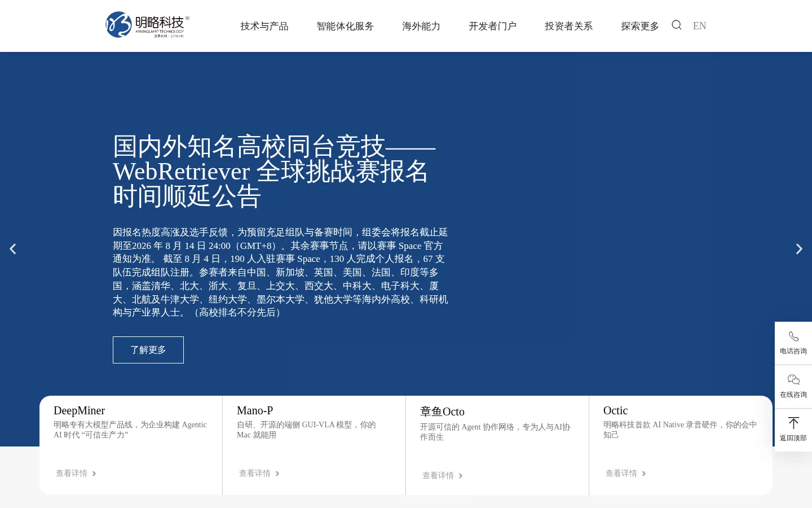Image resolution: width=812 pixels, height=508 pixels.
Task: Open the 开发者门户 menu
Action: (493, 26)
